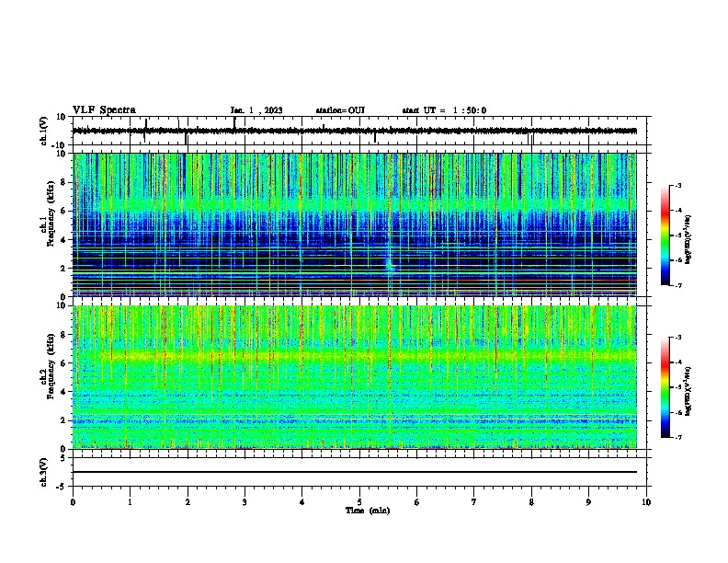Click the yellow 6.5 kHz band in ch.2 spectrogram
728x563 pixels.
355,356
